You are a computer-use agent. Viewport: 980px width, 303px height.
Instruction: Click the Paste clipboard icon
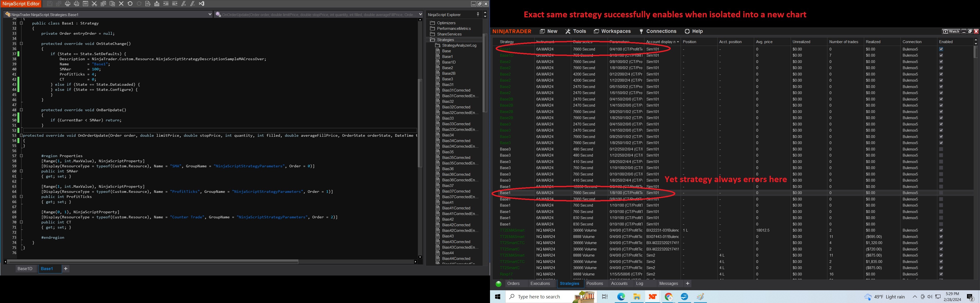(x=112, y=4)
